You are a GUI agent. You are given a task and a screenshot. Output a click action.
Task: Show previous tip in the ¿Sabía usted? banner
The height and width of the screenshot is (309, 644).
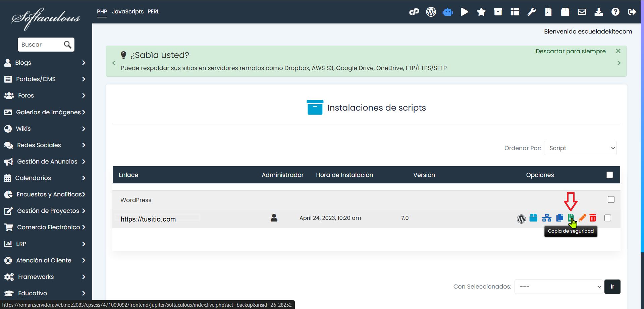(114, 63)
